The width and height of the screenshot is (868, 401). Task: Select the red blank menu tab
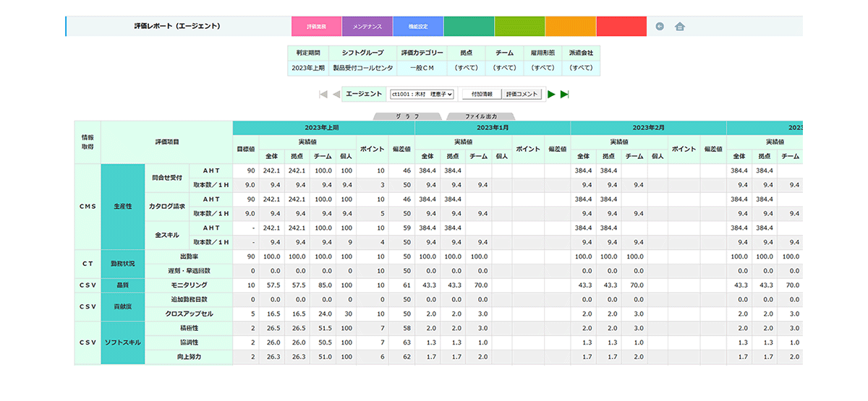pos(621,26)
